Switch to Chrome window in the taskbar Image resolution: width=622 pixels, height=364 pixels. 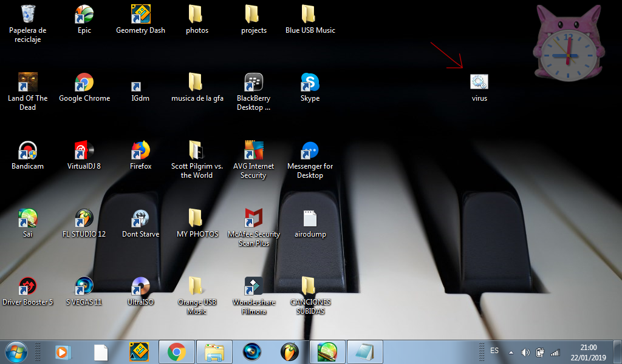tap(177, 352)
